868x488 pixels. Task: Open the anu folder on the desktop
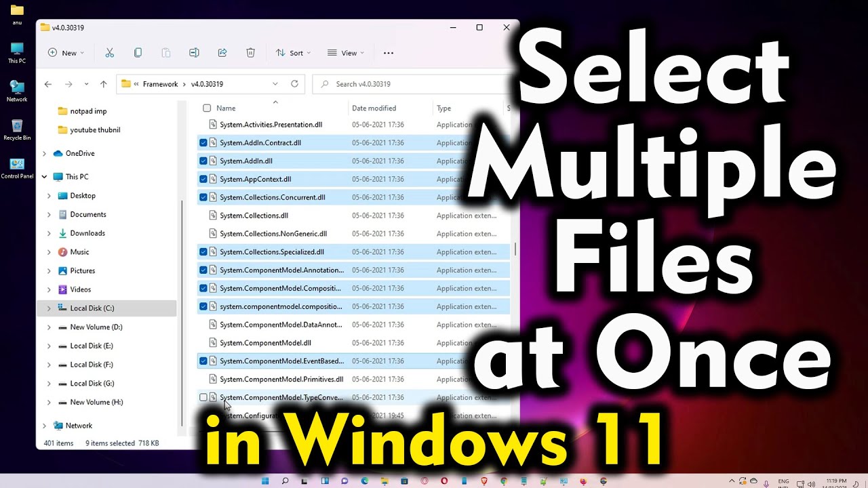pos(17,14)
